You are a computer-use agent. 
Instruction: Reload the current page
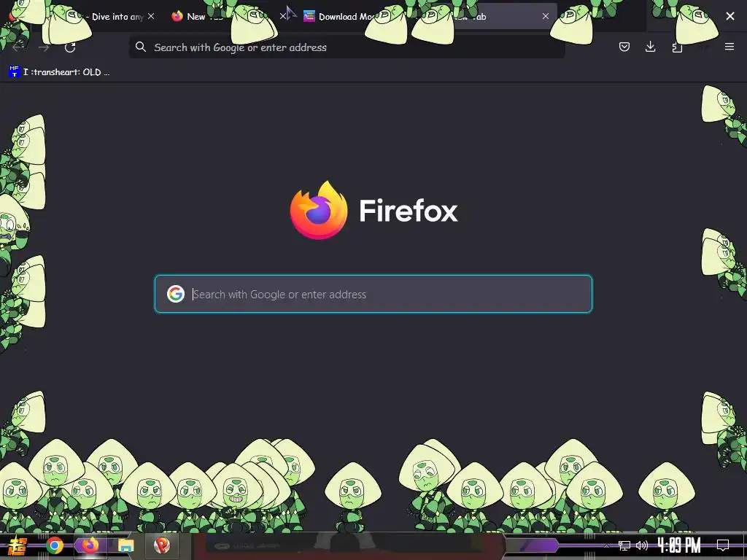[x=70, y=47]
